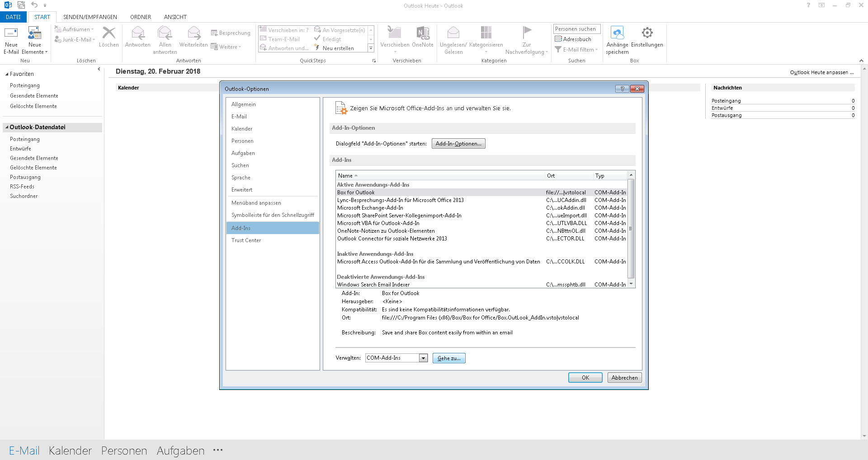Screen dimensions: 868x460
Task: Select Microsoft Exchange-Add-In row
Action: [x=481, y=208]
